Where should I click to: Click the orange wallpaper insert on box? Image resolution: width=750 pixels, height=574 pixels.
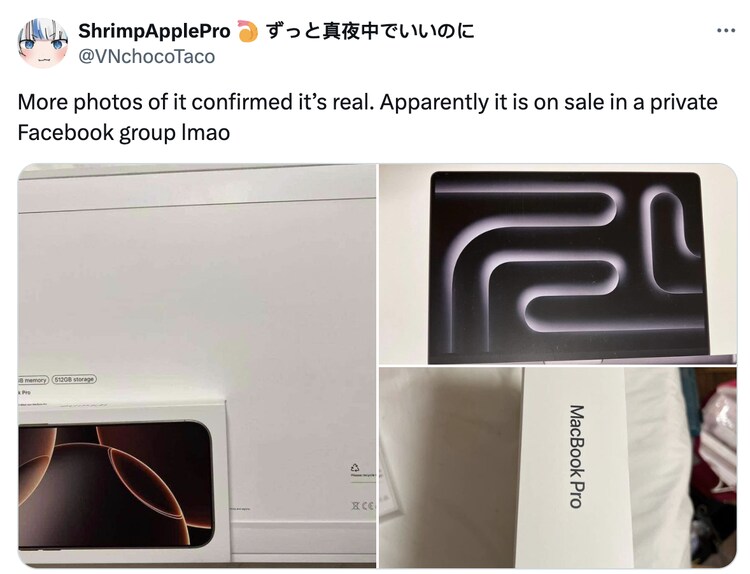pyautogui.click(x=115, y=484)
